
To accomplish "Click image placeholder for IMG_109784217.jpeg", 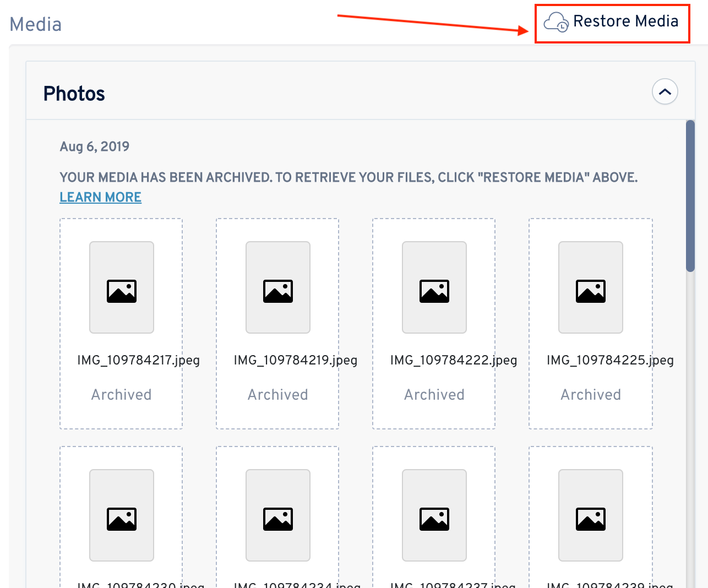I will pyautogui.click(x=122, y=287).
